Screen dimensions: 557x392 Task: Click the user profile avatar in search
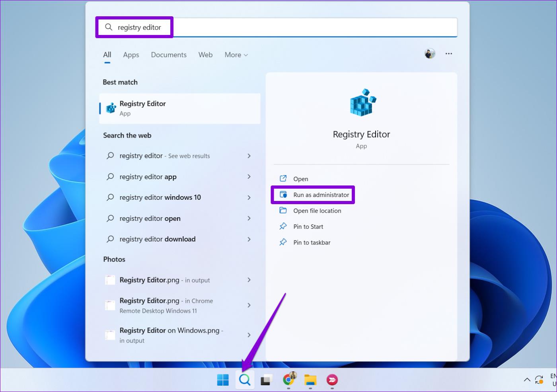coord(430,53)
